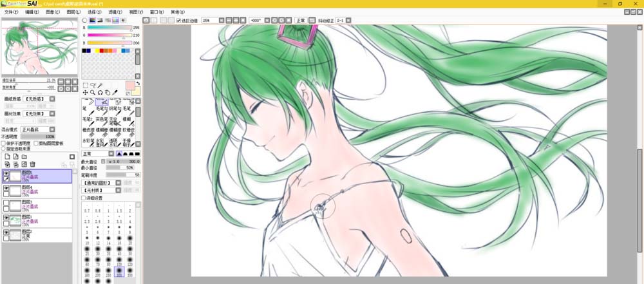Open 画纸质感 texture dropdown

tap(52, 99)
